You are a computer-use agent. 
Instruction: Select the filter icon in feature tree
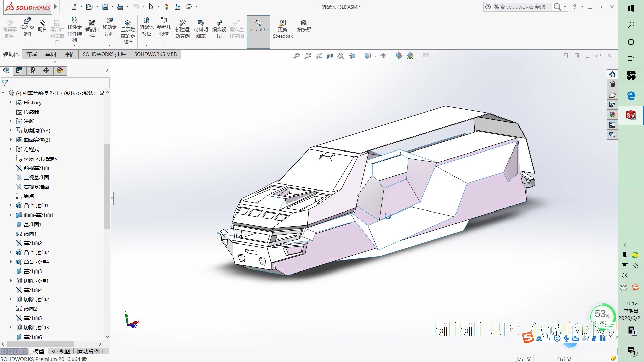pyautogui.click(x=6, y=83)
